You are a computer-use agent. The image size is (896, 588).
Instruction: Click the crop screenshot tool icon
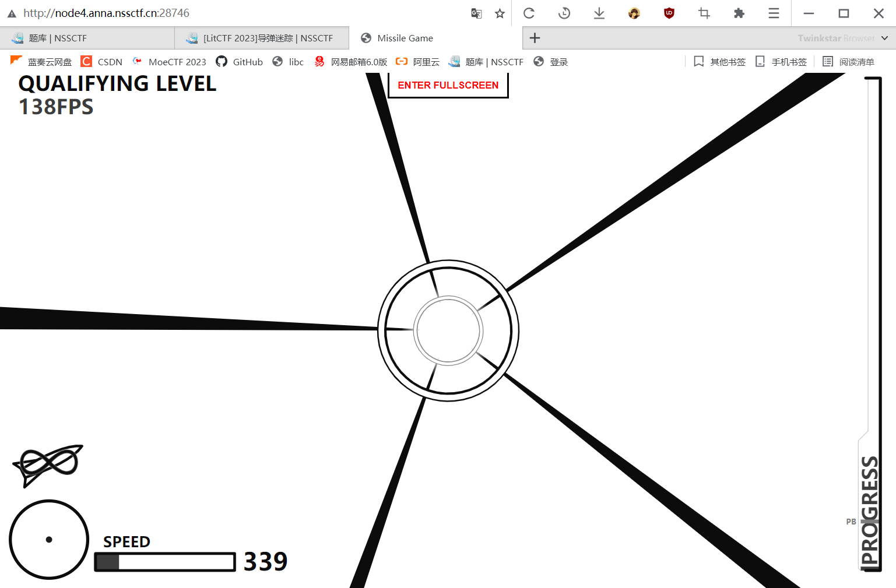[x=704, y=13]
